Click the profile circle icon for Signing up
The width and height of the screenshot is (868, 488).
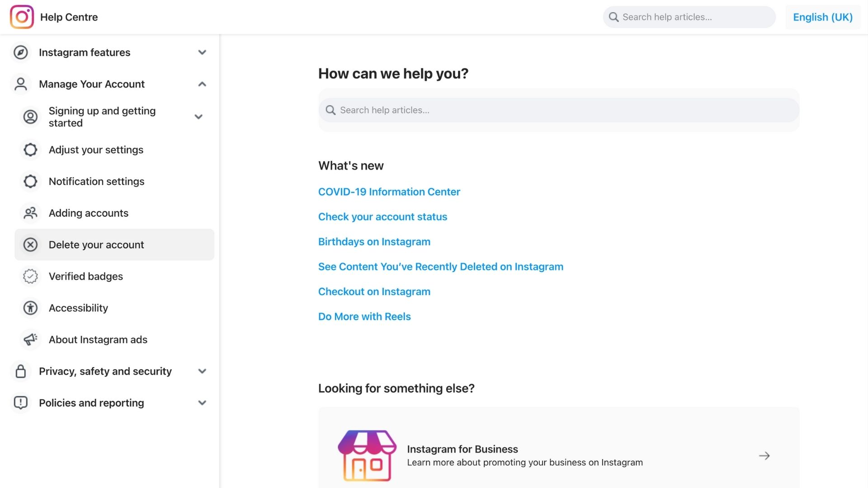tap(30, 117)
